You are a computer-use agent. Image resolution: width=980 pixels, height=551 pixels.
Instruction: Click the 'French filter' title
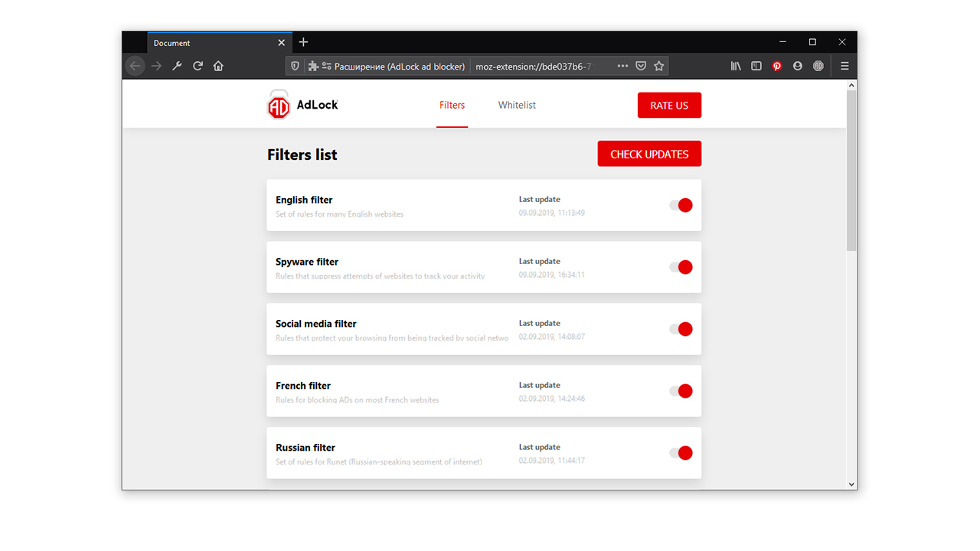pyautogui.click(x=303, y=386)
